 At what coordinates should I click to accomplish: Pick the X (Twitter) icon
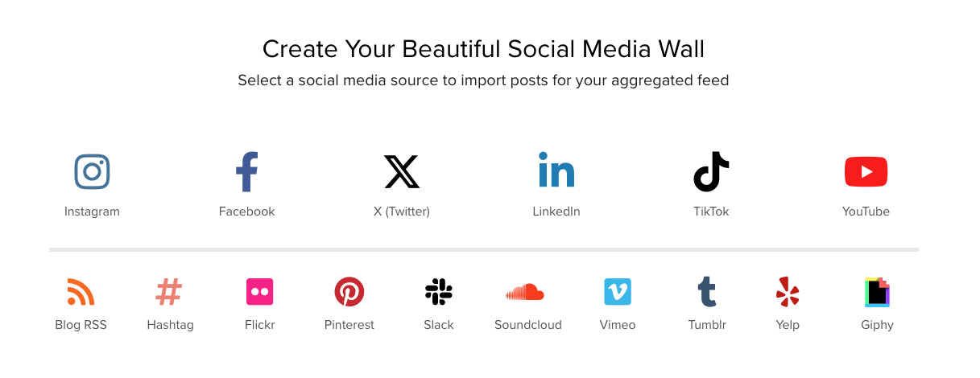tap(402, 171)
